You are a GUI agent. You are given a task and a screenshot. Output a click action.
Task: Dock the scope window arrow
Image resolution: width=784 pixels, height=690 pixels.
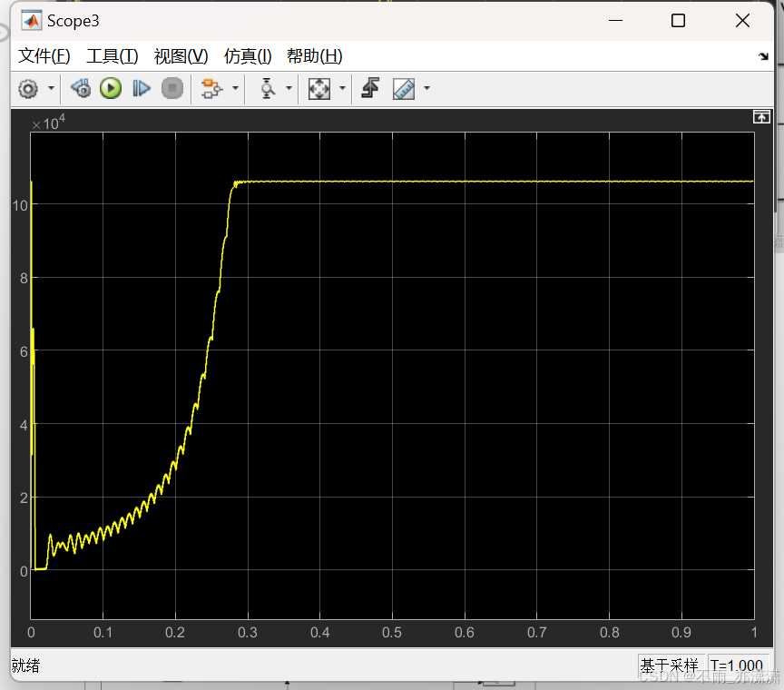763,56
